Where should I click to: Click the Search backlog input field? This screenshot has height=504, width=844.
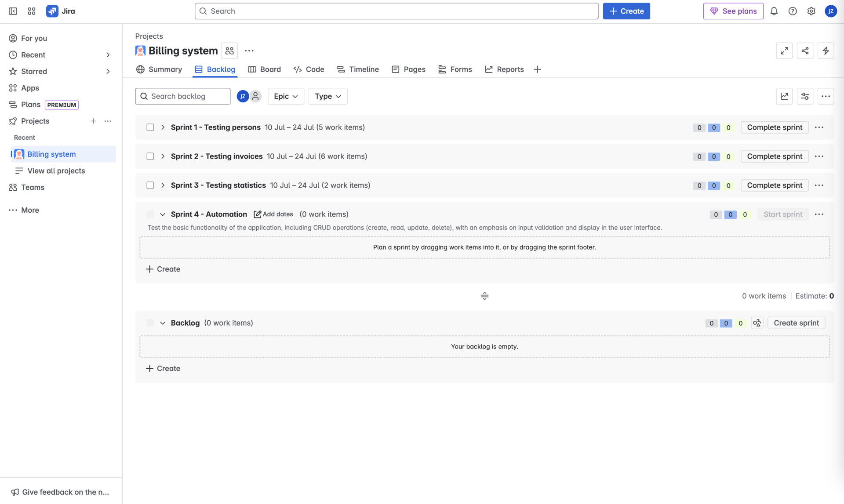tap(187, 96)
